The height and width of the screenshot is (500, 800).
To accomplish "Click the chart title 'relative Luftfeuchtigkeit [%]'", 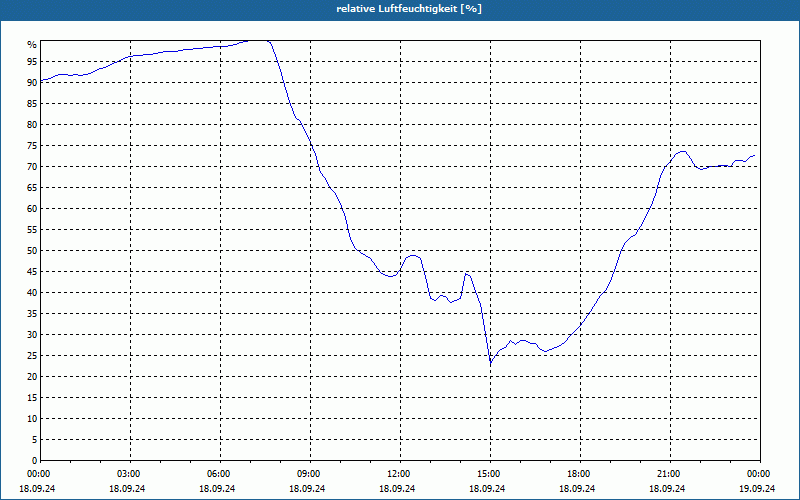I will pos(409,9).
